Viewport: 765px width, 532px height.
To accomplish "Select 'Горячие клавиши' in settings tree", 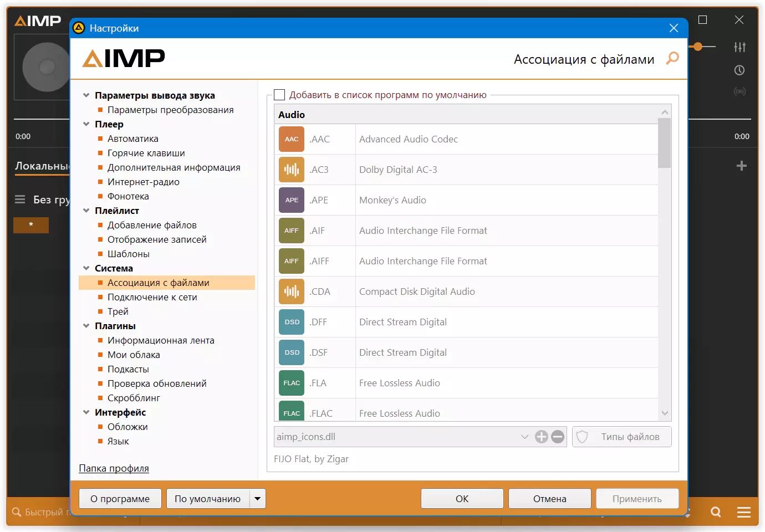I will tap(146, 153).
